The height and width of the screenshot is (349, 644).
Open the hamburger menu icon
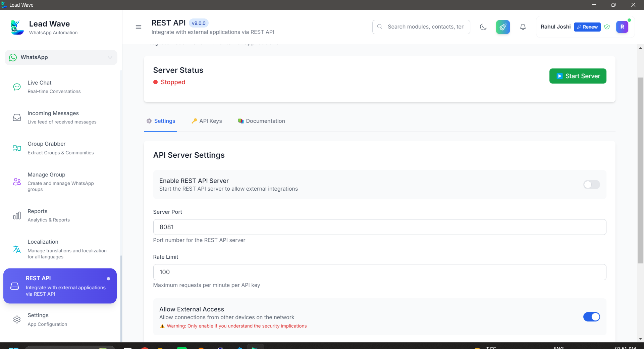[138, 27]
